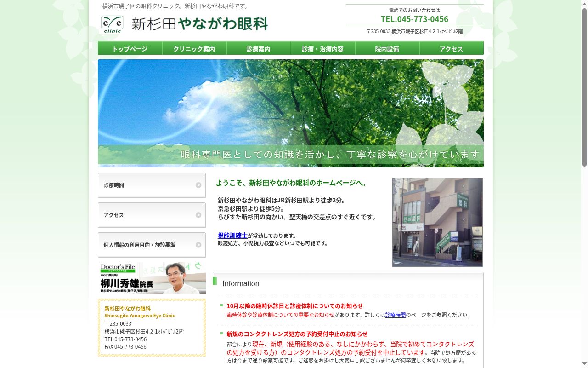This screenshot has height=368, width=588.
Task: Click the header address 〒235-0033 横浜市磯子区杉田4-2-1
Action: pyautogui.click(x=414, y=32)
